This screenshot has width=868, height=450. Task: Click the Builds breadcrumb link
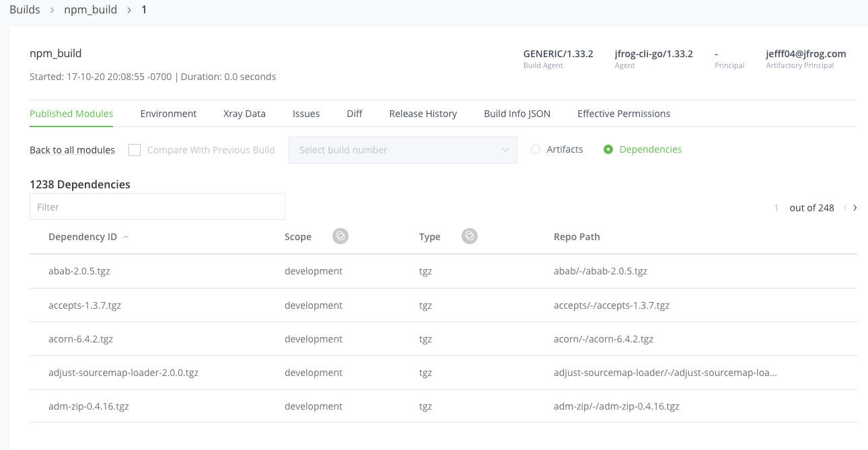coord(25,10)
